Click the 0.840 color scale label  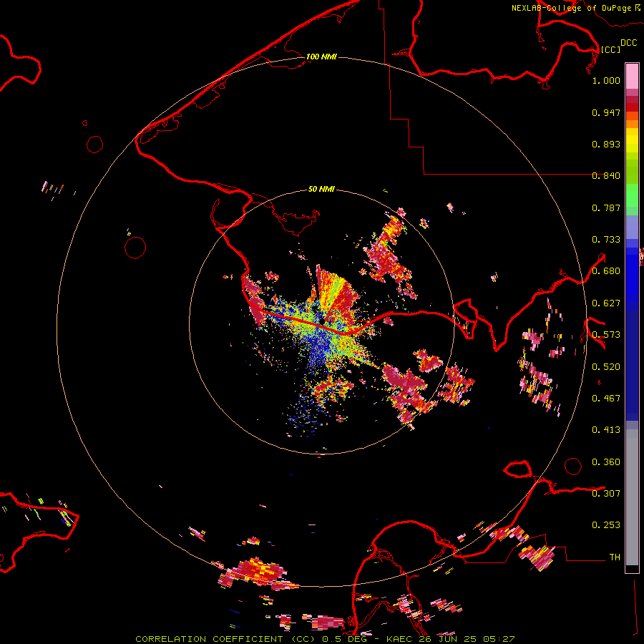[x=606, y=176]
